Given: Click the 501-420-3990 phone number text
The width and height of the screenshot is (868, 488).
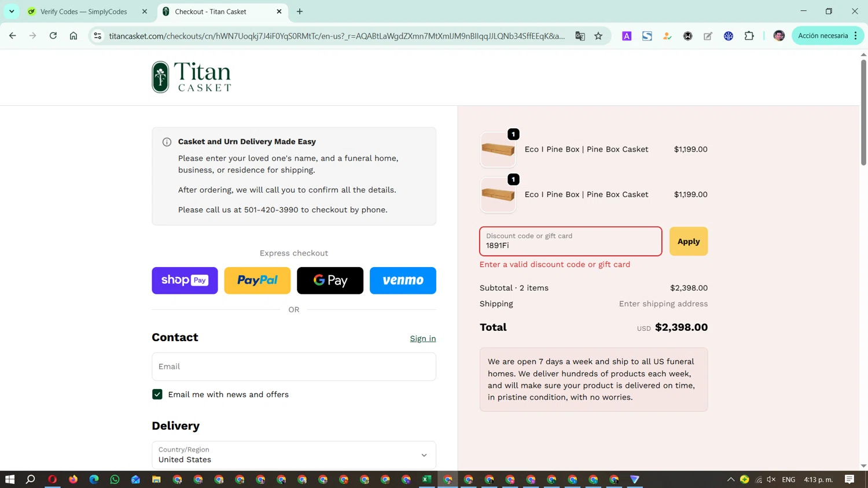Looking at the screenshot, I should [x=271, y=210].
